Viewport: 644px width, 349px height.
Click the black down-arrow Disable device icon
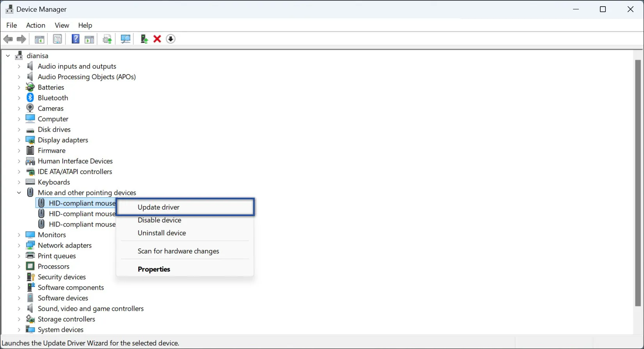[170, 39]
